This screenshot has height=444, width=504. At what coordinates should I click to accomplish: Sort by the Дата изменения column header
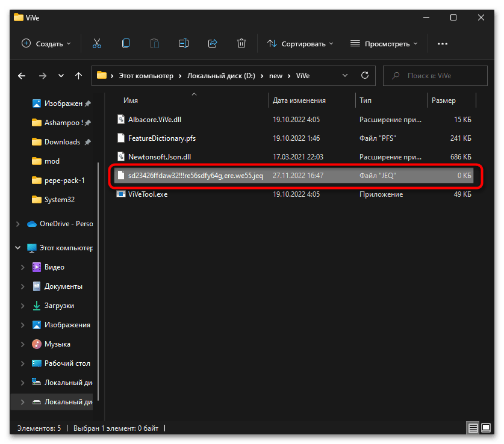(299, 100)
